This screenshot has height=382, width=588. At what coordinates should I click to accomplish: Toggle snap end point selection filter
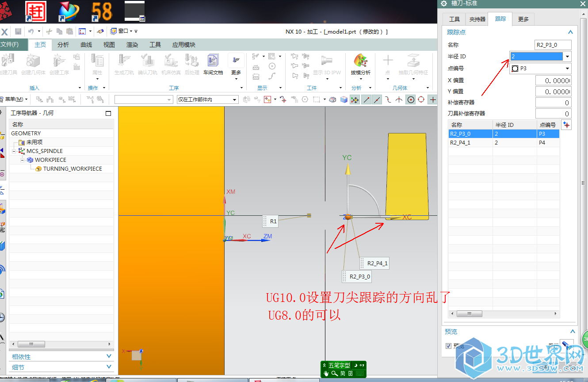(366, 99)
